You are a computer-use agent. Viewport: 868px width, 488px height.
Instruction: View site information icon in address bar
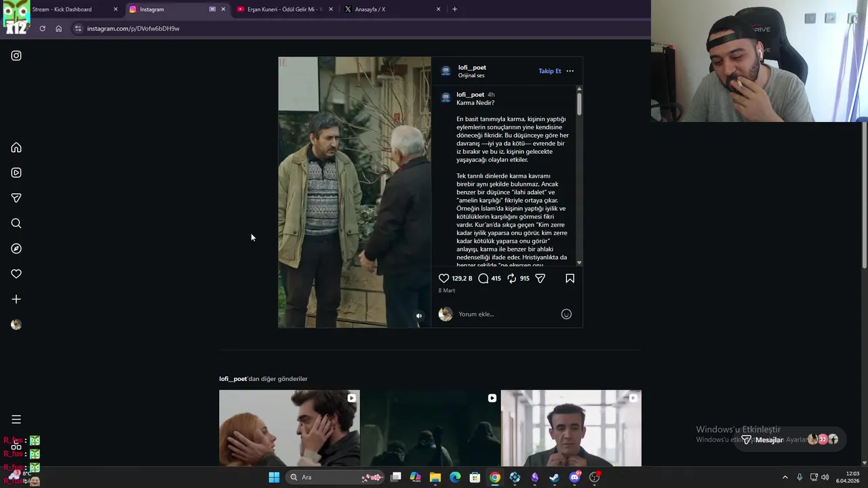[78, 28]
